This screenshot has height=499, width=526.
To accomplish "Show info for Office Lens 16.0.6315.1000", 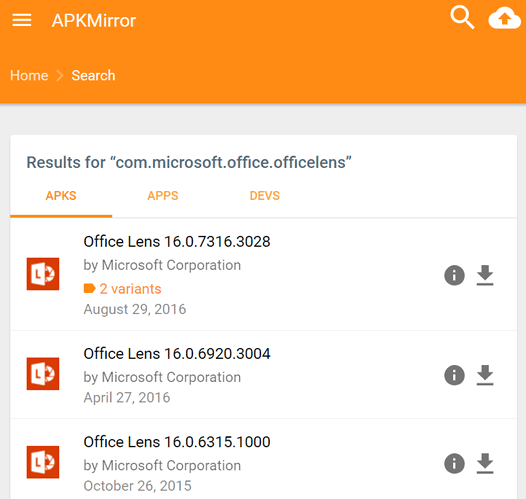I will (454, 463).
